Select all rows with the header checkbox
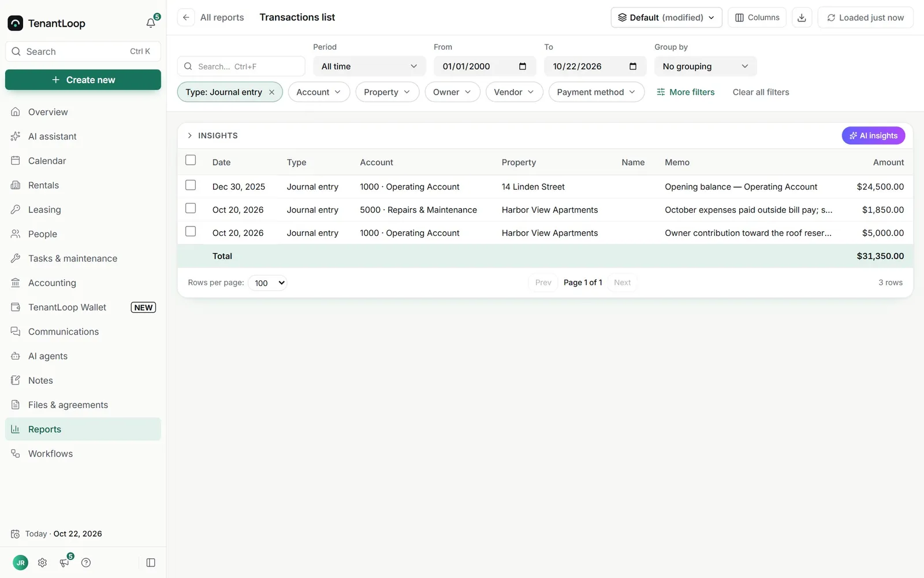Viewport: 924px width, 578px height. tap(191, 160)
